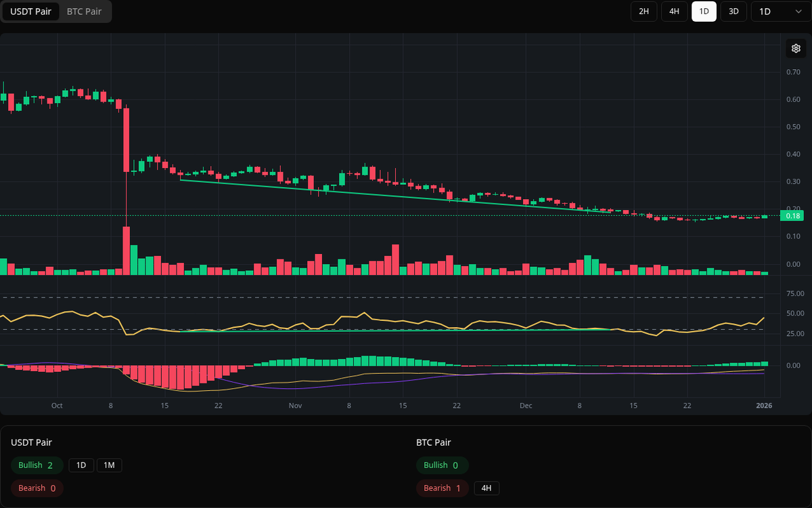Open the chart settings gear
This screenshot has height=508, width=812.
pyautogui.click(x=796, y=48)
